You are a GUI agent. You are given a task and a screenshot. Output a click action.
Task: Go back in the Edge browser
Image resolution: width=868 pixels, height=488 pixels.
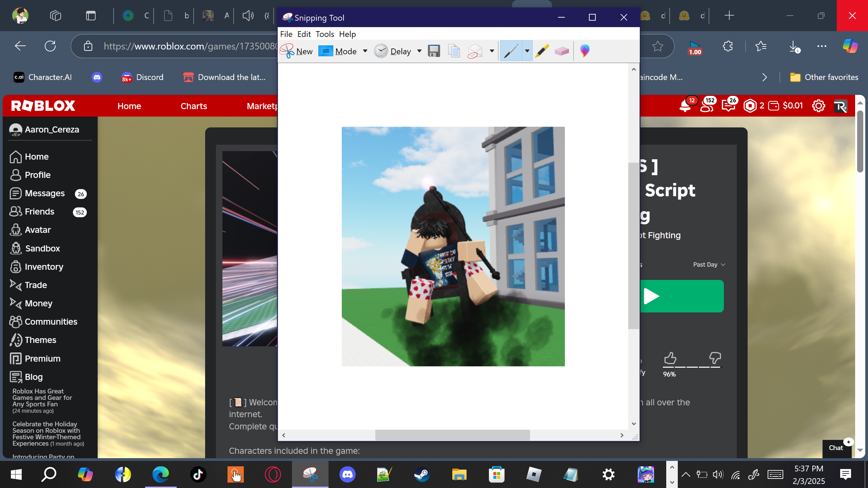point(20,46)
